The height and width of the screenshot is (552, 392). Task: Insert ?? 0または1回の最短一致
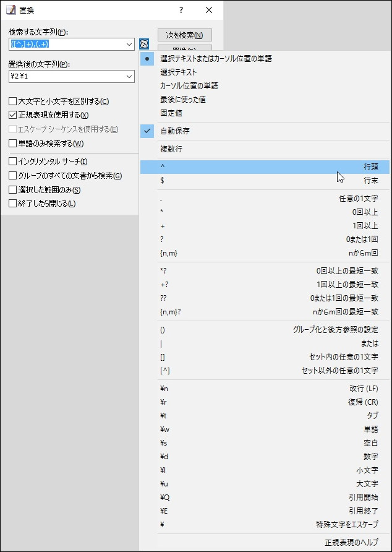coord(265,298)
